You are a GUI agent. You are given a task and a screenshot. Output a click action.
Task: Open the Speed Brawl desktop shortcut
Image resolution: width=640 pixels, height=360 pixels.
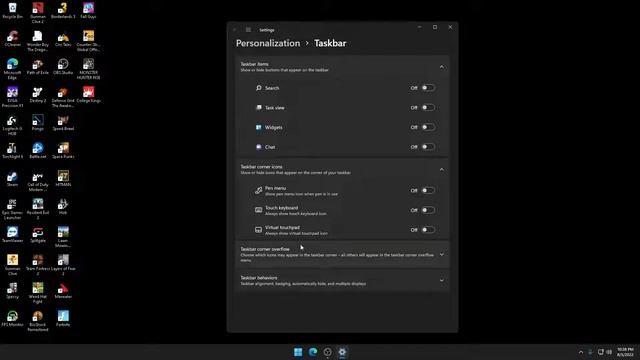click(63, 123)
